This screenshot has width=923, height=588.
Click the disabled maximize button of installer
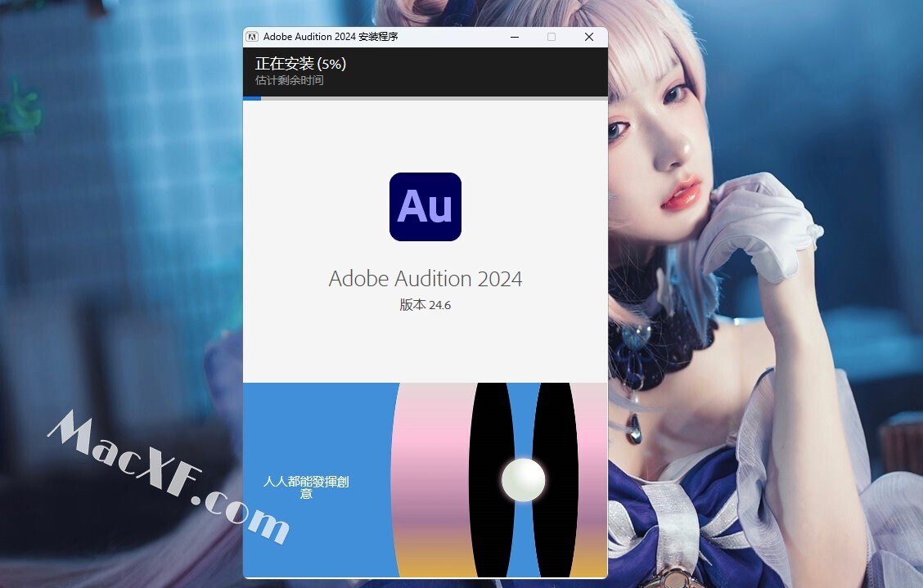(x=552, y=37)
